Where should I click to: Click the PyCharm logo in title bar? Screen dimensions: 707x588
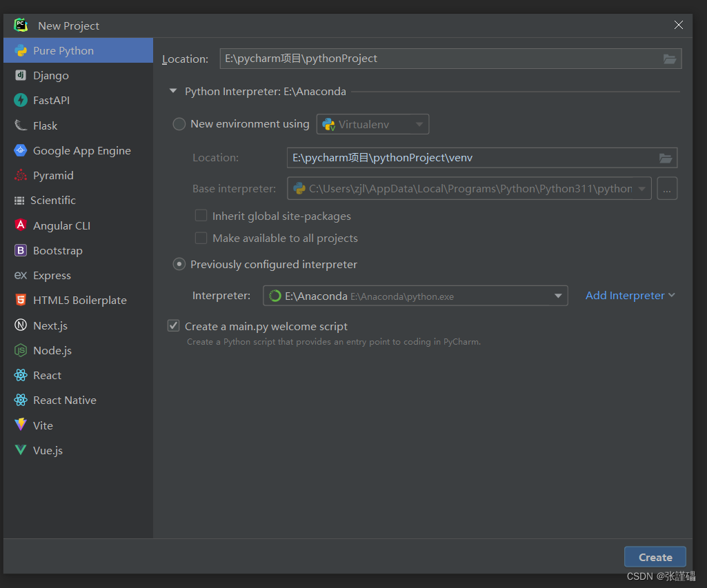coord(21,26)
